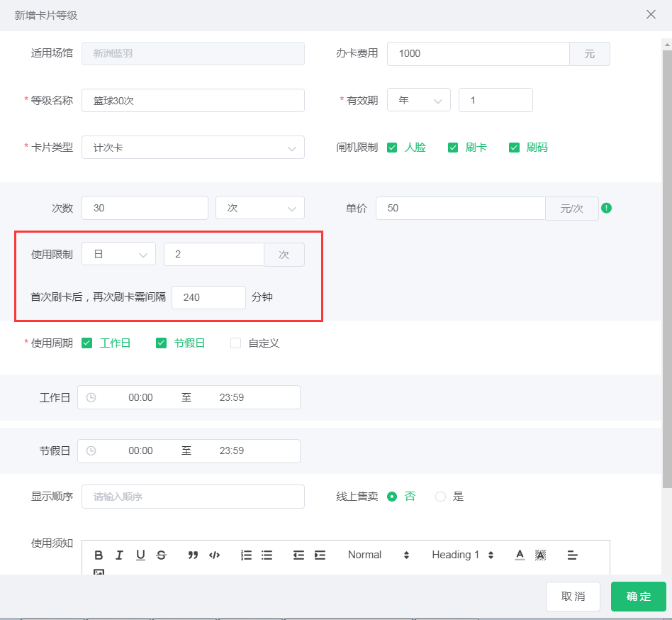
Task: Apply italic formatting in editor toolbar
Action: point(119,555)
